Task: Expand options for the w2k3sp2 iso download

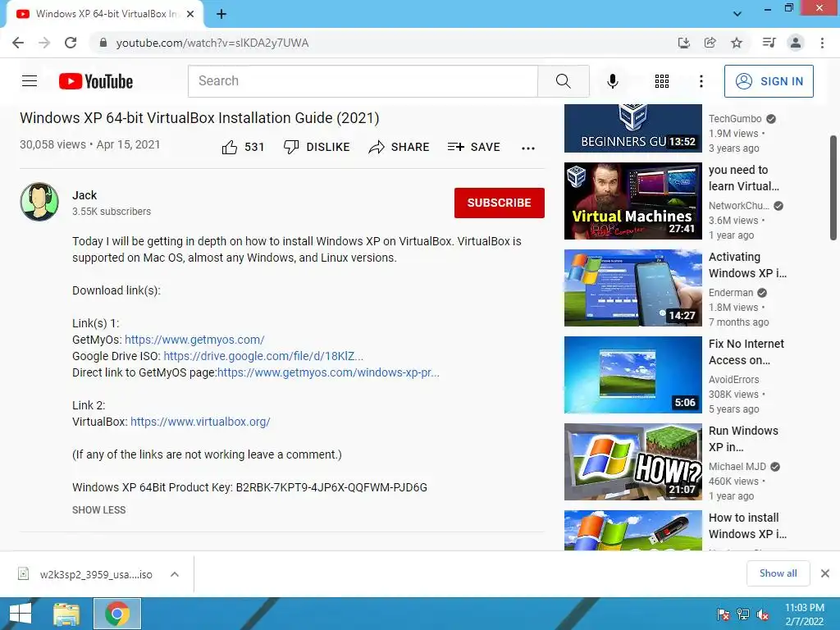Action: click(175, 574)
